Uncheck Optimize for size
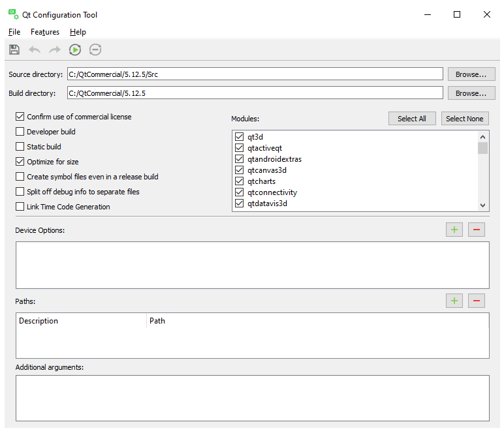This screenshot has height=437, width=504. [20, 162]
